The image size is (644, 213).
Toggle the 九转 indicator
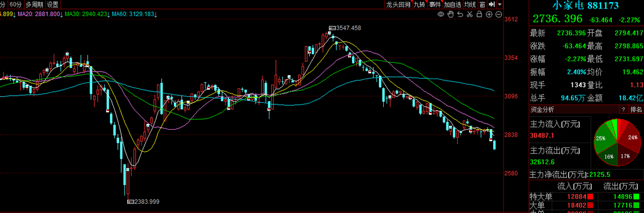[x=420, y=4]
